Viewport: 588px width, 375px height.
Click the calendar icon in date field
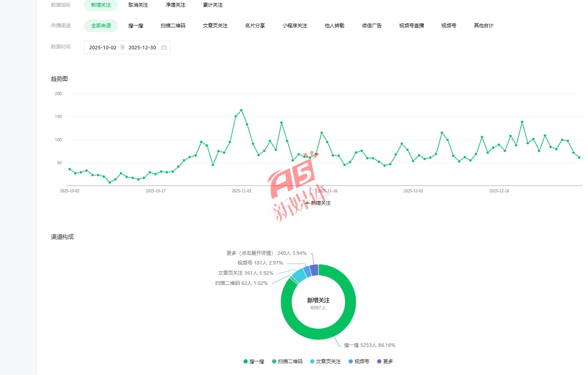click(x=164, y=48)
